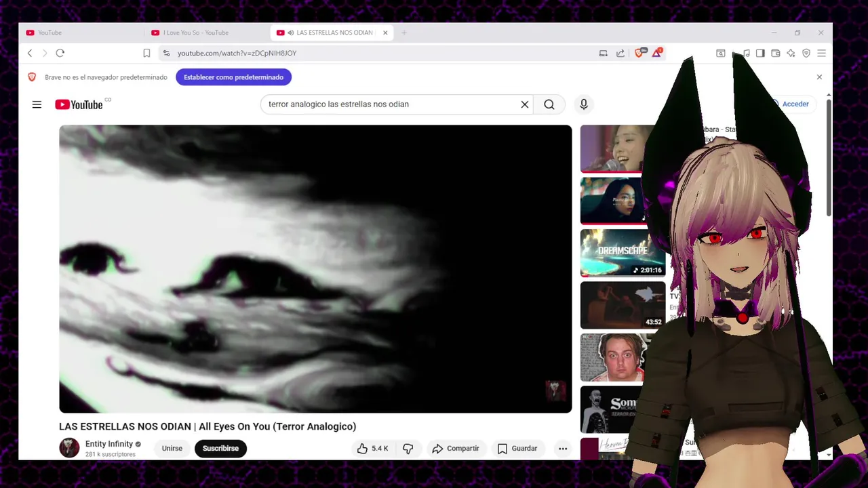Click the install app icon in address bar
Viewport: 868px width, 488px height.
pyautogui.click(x=603, y=53)
